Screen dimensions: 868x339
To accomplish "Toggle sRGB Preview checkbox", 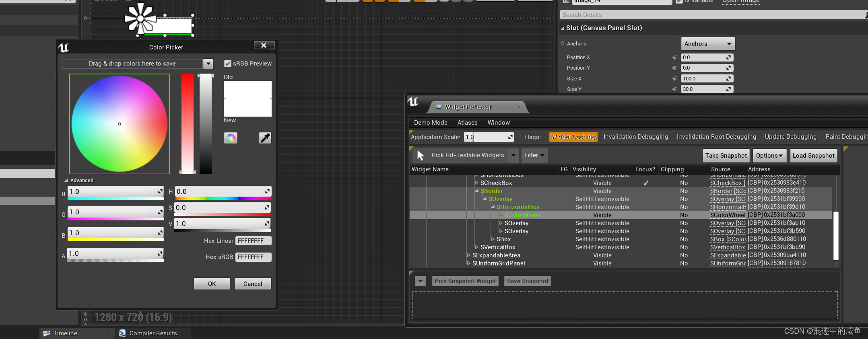I will pos(228,64).
